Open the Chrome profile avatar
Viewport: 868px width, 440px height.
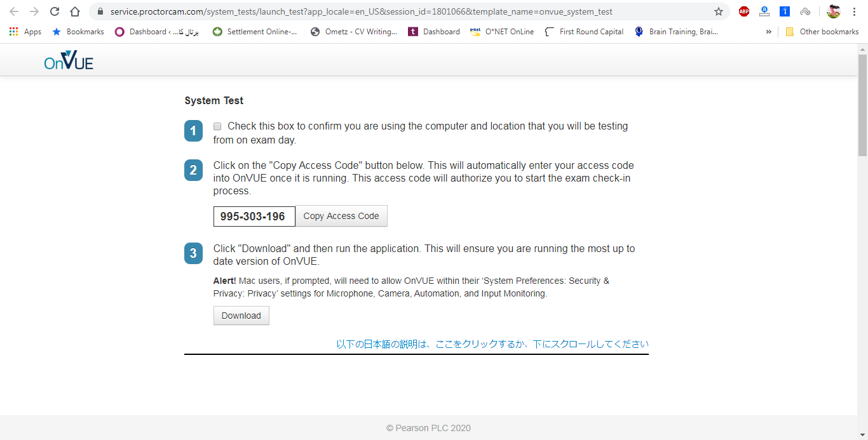[x=833, y=11]
